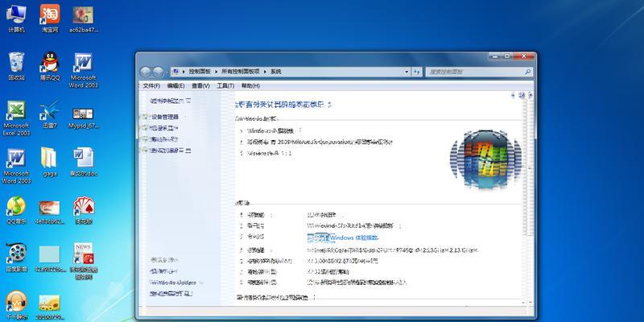
Task: Select the 20100729 sunflower image file
Action: point(50,308)
